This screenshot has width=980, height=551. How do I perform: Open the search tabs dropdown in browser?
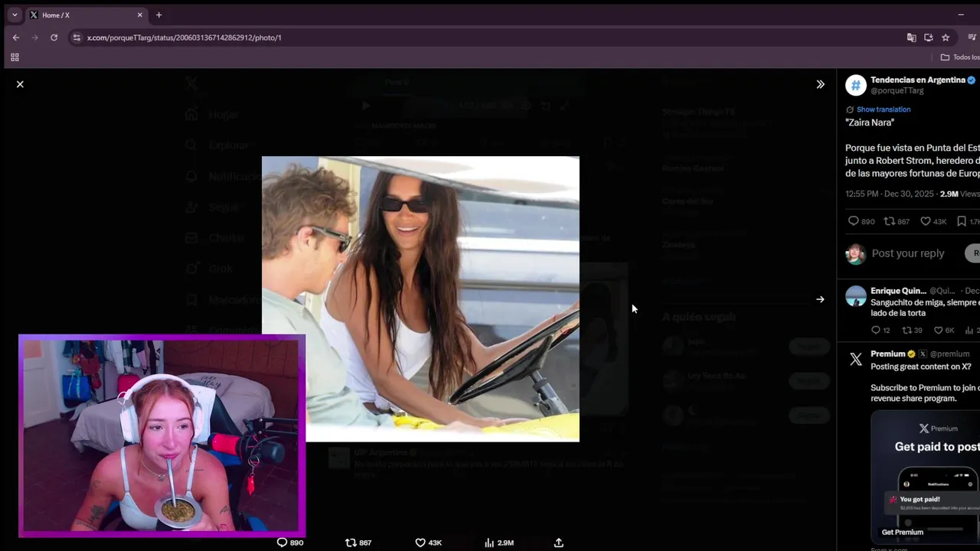tap(14, 15)
